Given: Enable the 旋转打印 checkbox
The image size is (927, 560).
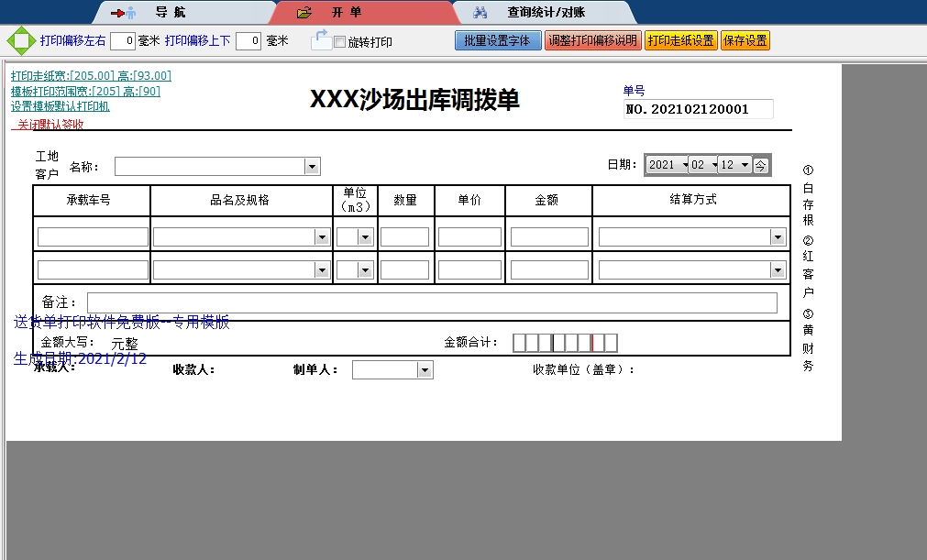Looking at the screenshot, I should (339, 42).
